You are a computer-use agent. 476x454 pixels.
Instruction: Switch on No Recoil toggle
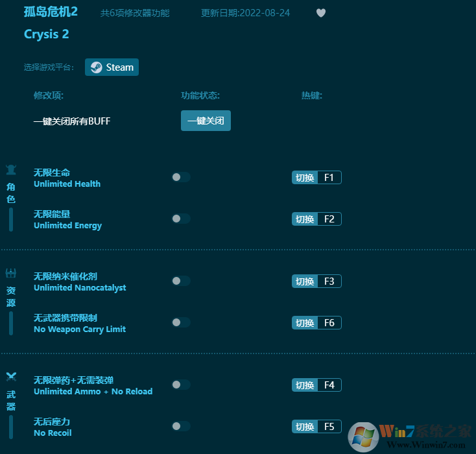(x=181, y=426)
